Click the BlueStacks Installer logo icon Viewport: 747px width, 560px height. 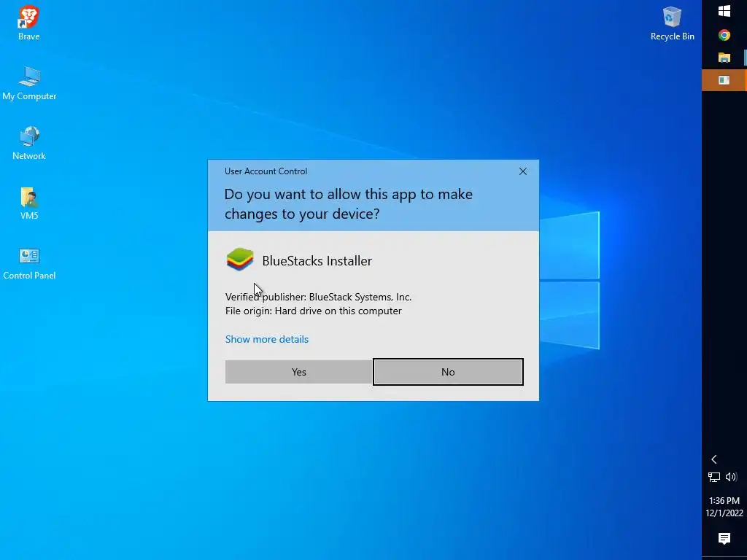[239, 260]
